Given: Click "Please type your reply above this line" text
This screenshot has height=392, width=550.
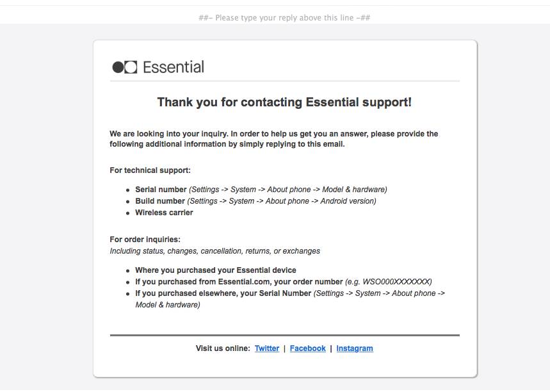Looking at the screenshot, I should pos(284,18).
